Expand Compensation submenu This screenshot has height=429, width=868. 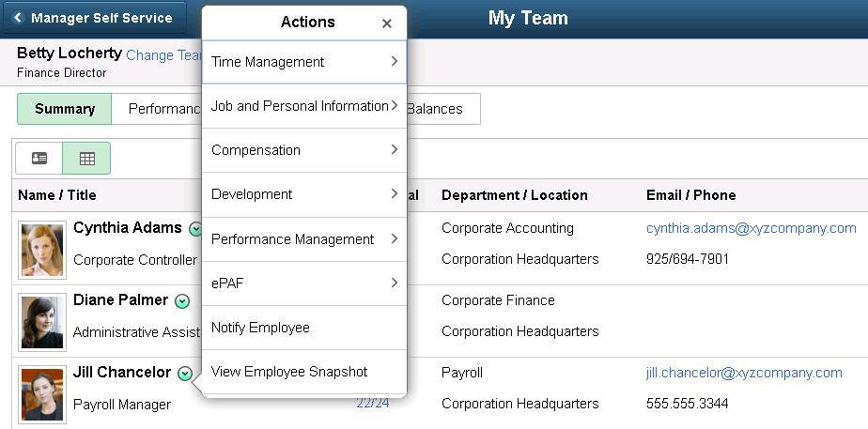(x=304, y=150)
